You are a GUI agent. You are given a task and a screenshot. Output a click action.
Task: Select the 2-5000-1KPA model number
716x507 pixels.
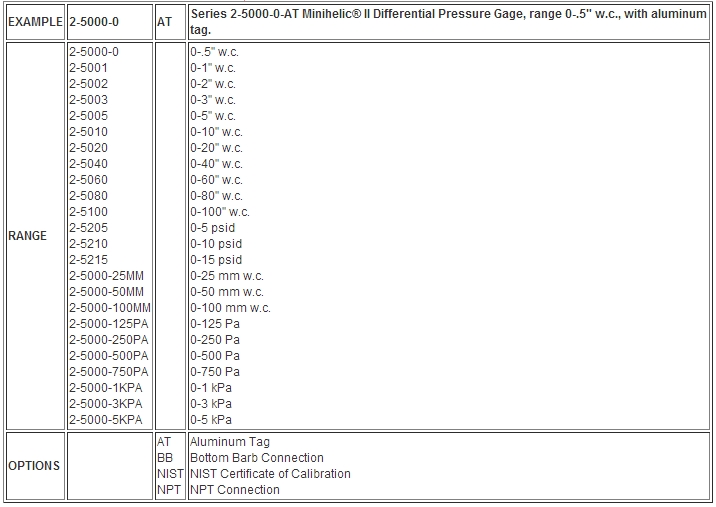[106, 388]
